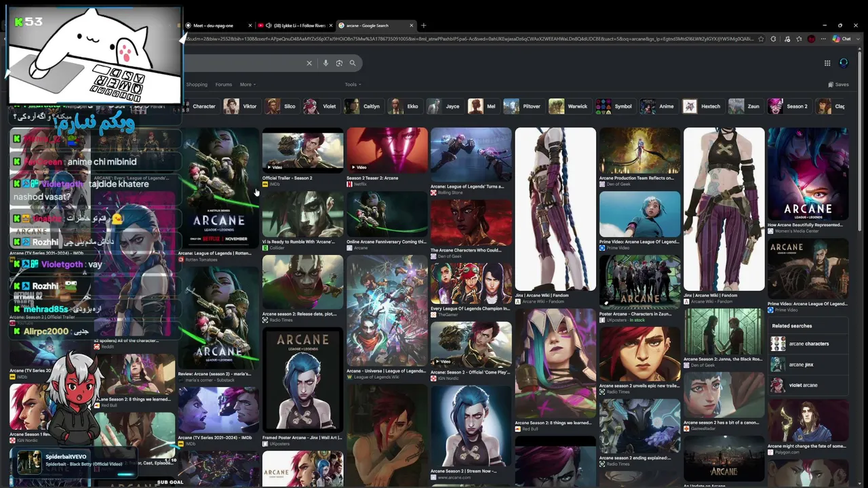Open the Forums search tab
This screenshot has height=488, width=868.
[224, 85]
